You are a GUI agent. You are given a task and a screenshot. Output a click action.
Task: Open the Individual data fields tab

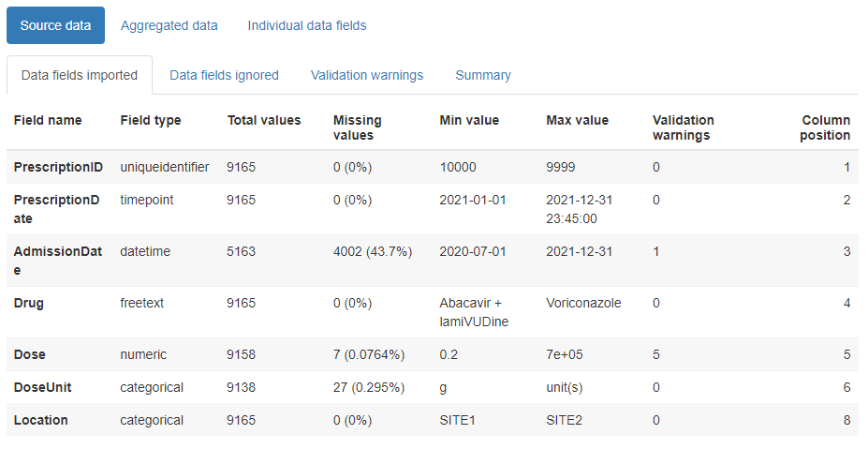[306, 25]
